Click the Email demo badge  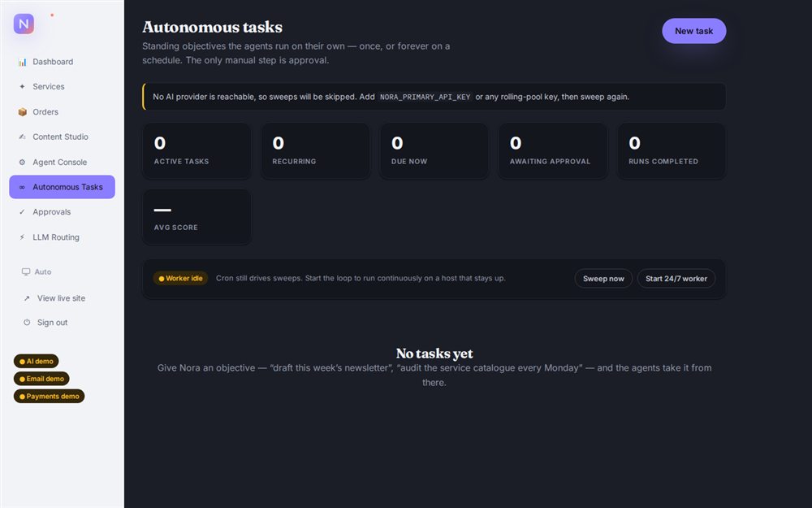coord(41,379)
